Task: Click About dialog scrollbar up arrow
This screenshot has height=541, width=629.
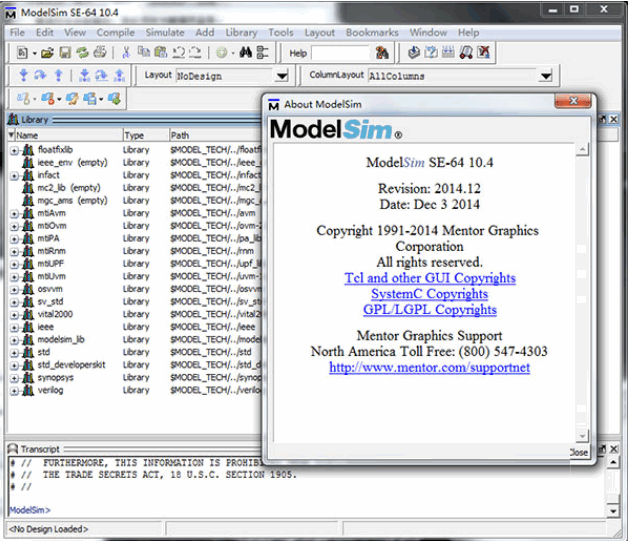Action: [582, 150]
